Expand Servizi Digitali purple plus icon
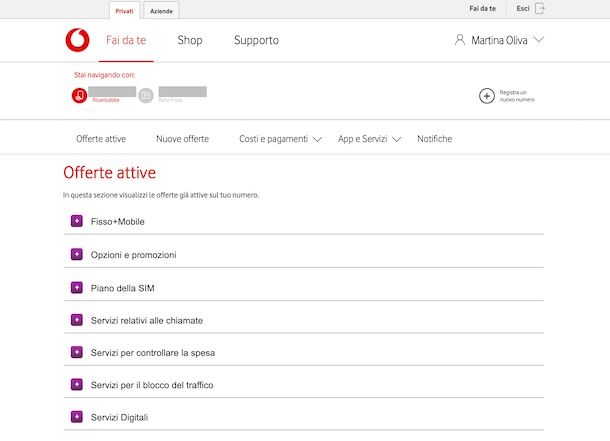Screen dimensions: 610x441 (77, 417)
